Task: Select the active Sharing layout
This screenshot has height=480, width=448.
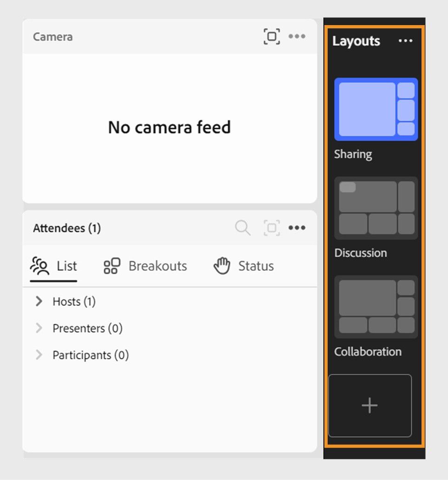Action: pyautogui.click(x=376, y=109)
